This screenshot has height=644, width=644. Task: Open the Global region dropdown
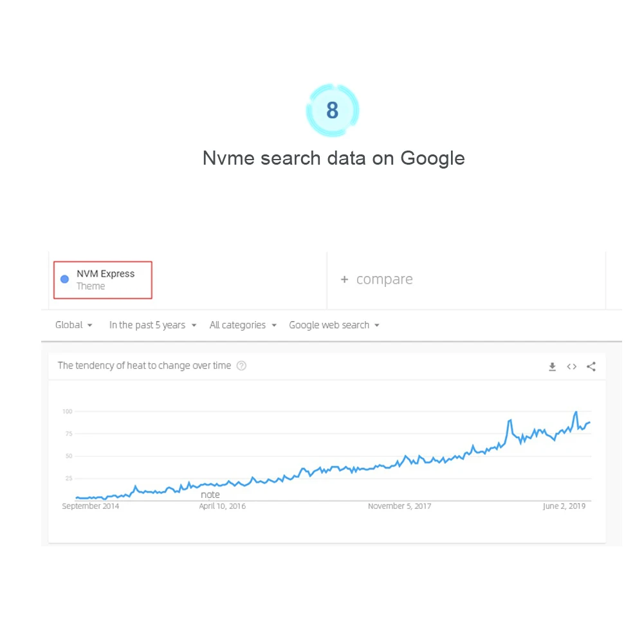coord(73,325)
